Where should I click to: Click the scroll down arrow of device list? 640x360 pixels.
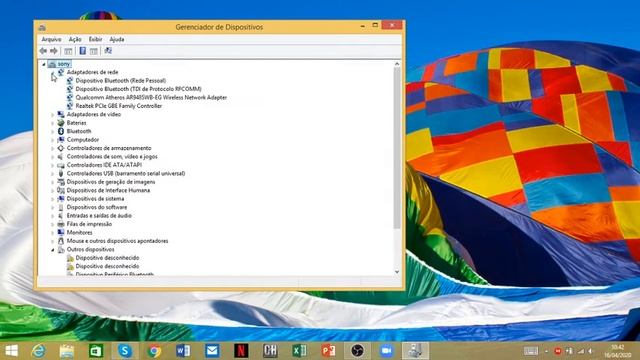397,272
